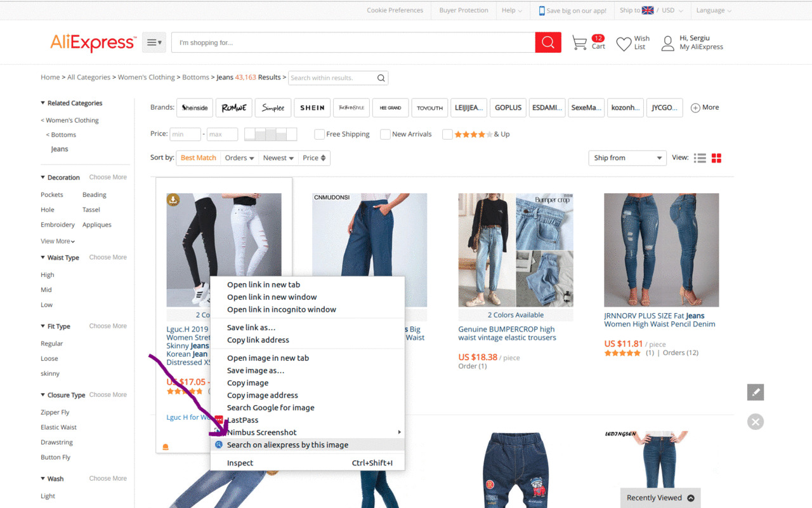Open the Orders sort dropdown

(239, 158)
